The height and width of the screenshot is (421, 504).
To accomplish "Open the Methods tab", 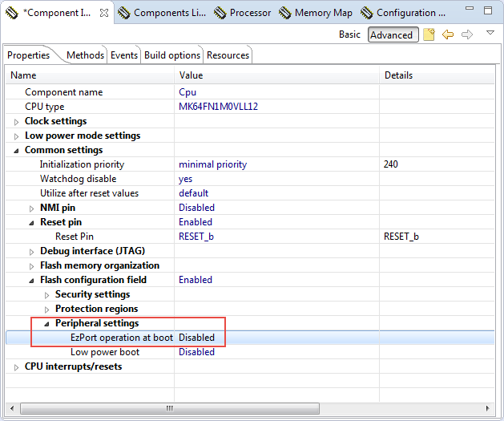I will click(x=85, y=55).
